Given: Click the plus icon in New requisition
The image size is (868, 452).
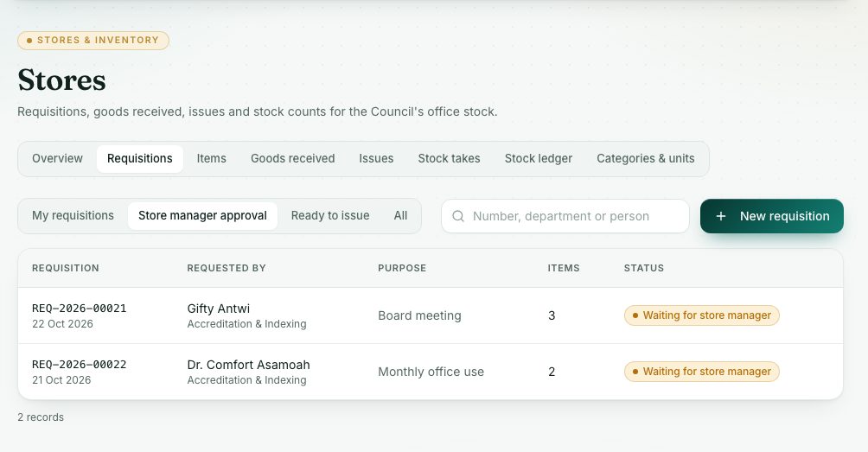Looking at the screenshot, I should (x=721, y=216).
